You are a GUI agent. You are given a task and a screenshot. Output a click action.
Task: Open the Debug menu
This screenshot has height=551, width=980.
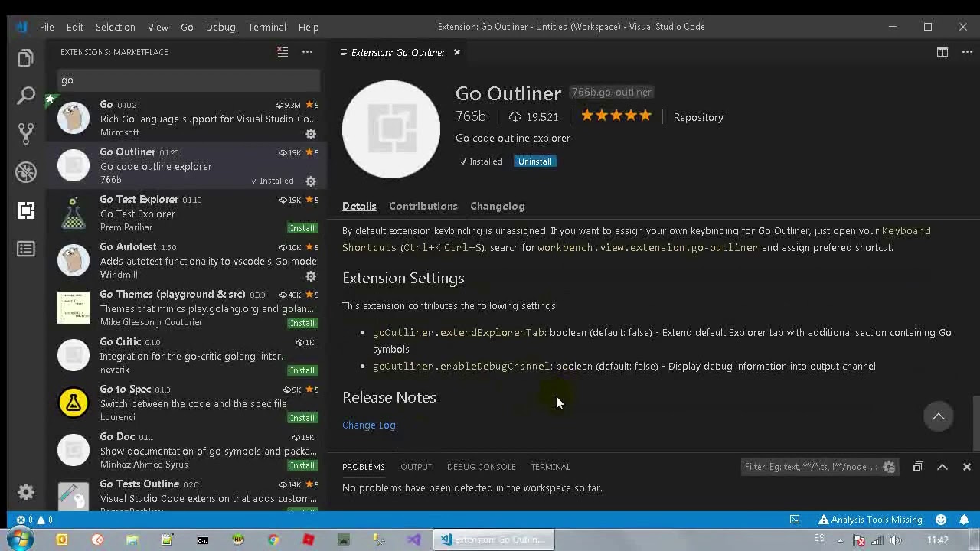click(220, 27)
